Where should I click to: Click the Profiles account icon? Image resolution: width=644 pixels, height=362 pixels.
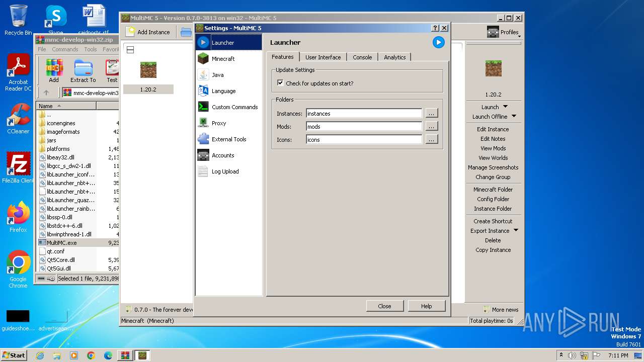pyautogui.click(x=493, y=32)
